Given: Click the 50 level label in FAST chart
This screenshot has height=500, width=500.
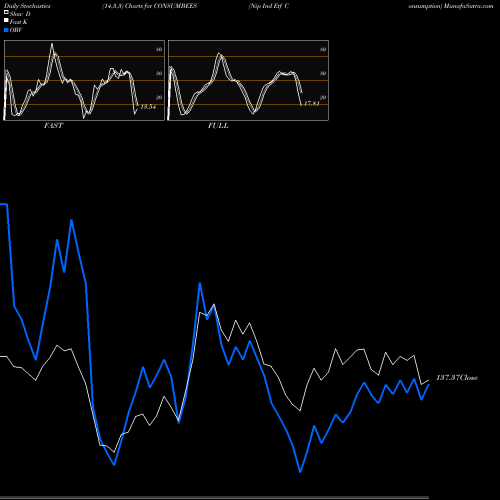Looking at the screenshot, I should pyautogui.click(x=159, y=73).
